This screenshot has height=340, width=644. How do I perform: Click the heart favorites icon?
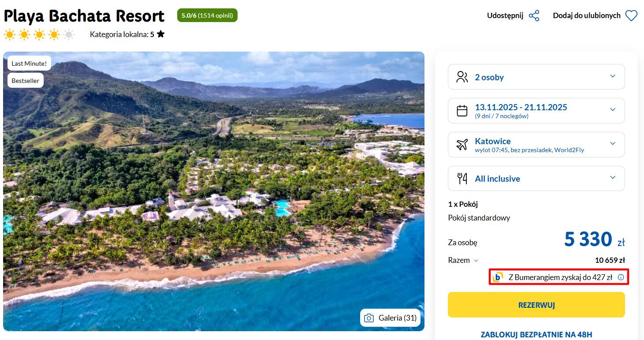click(x=631, y=16)
